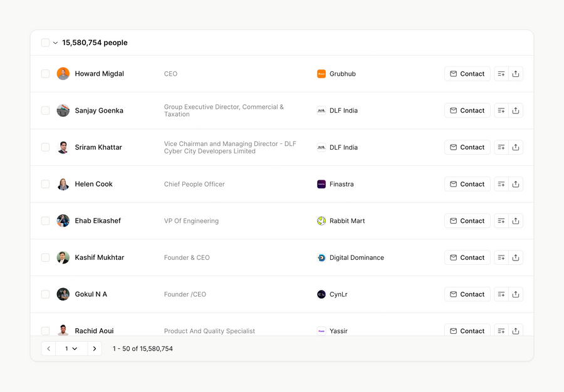Screen dimensions: 564x392
Task: Click the export icon for Sanjay Goenka
Action: pos(516,110)
